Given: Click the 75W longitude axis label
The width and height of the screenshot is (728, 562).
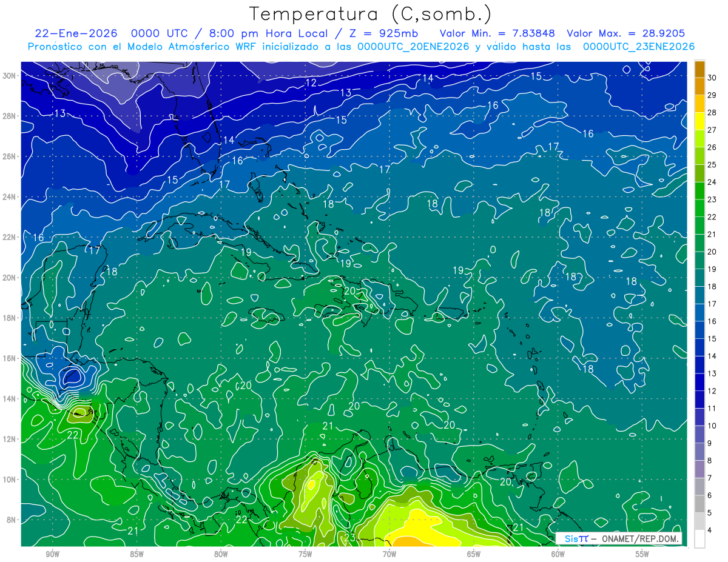Looking at the screenshot, I should (305, 554).
